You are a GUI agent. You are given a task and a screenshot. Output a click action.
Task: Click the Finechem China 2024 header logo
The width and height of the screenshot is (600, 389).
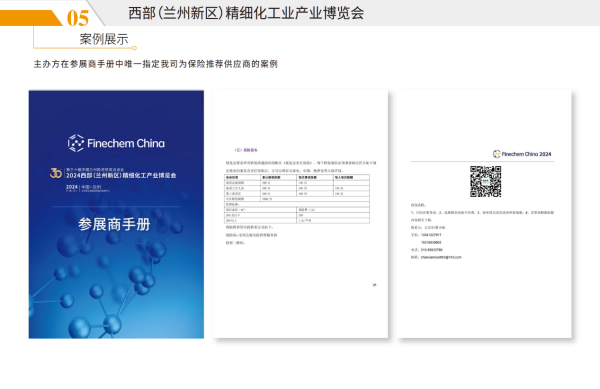click(x=522, y=154)
